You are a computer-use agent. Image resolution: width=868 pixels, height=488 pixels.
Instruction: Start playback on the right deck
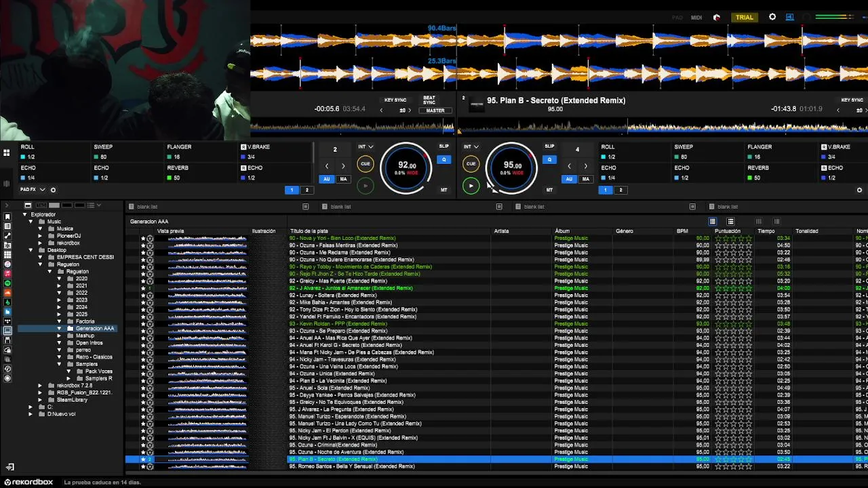[471, 185]
